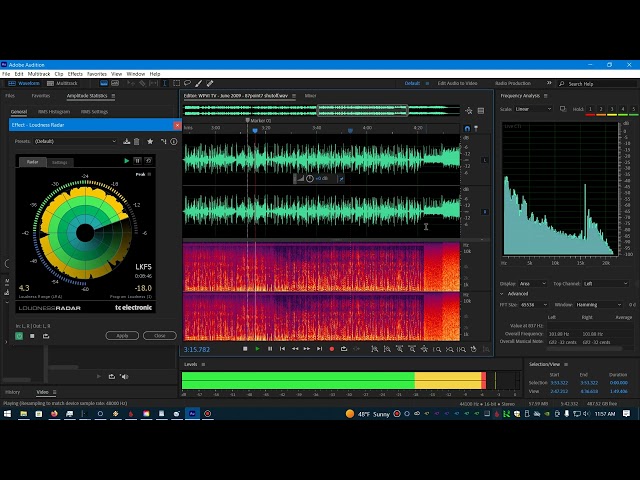Image resolution: width=640 pixels, height=480 pixels.
Task: Adjust the HUD volume knob
Action: coord(309,178)
